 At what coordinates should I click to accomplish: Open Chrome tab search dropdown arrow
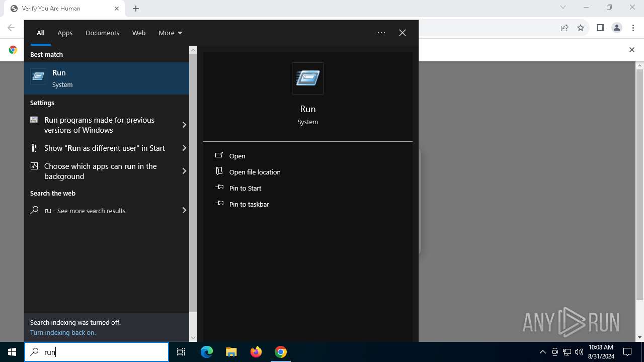tap(563, 7)
